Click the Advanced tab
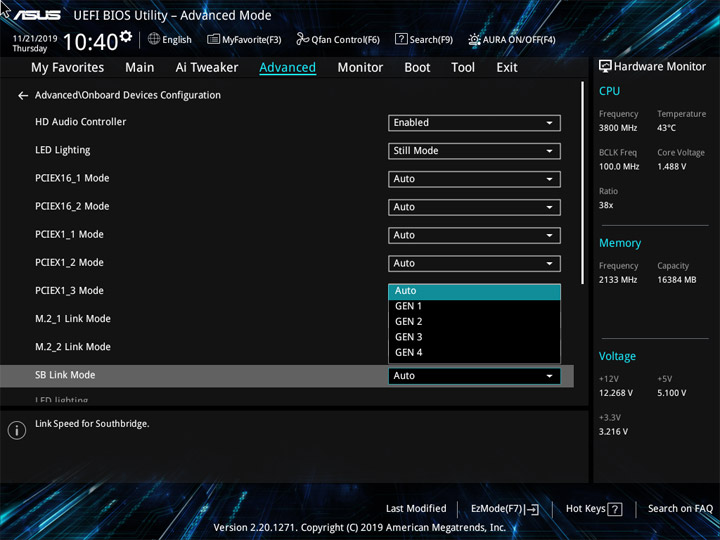 click(x=287, y=68)
